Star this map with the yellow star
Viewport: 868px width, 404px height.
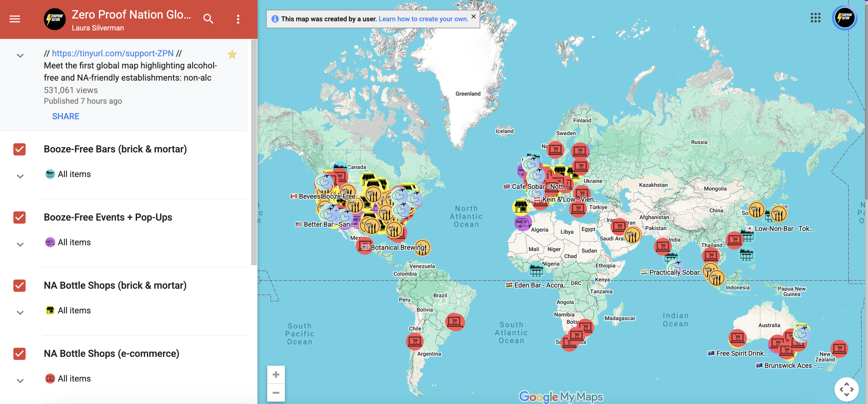(232, 54)
